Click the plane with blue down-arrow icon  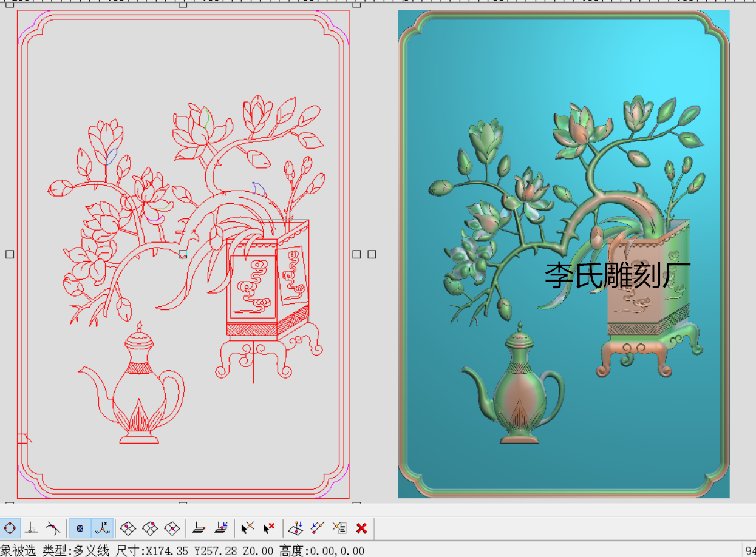pyautogui.click(x=295, y=528)
